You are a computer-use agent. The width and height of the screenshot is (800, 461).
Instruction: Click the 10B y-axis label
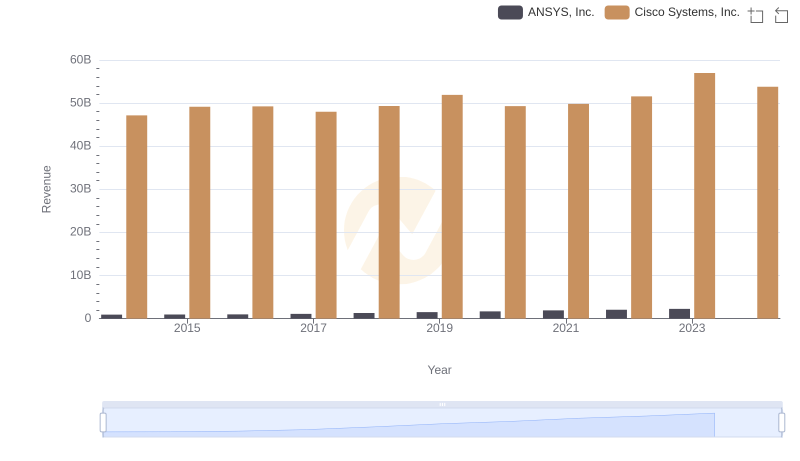click(81, 275)
